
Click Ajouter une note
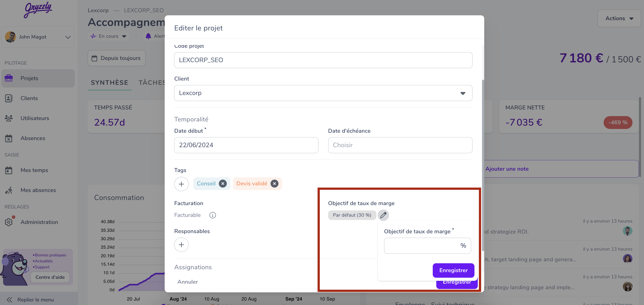(x=507, y=169)
